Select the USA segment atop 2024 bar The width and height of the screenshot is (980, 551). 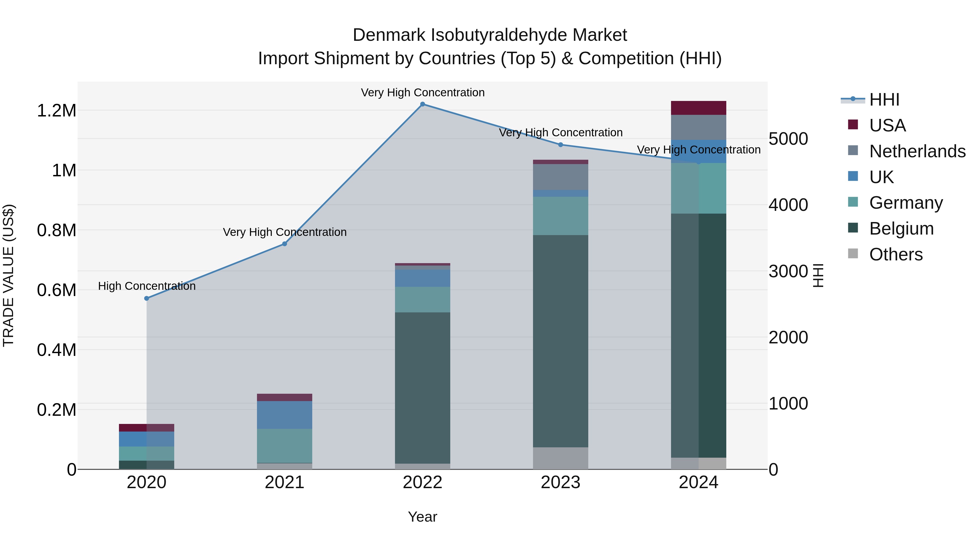coord(699,108)
